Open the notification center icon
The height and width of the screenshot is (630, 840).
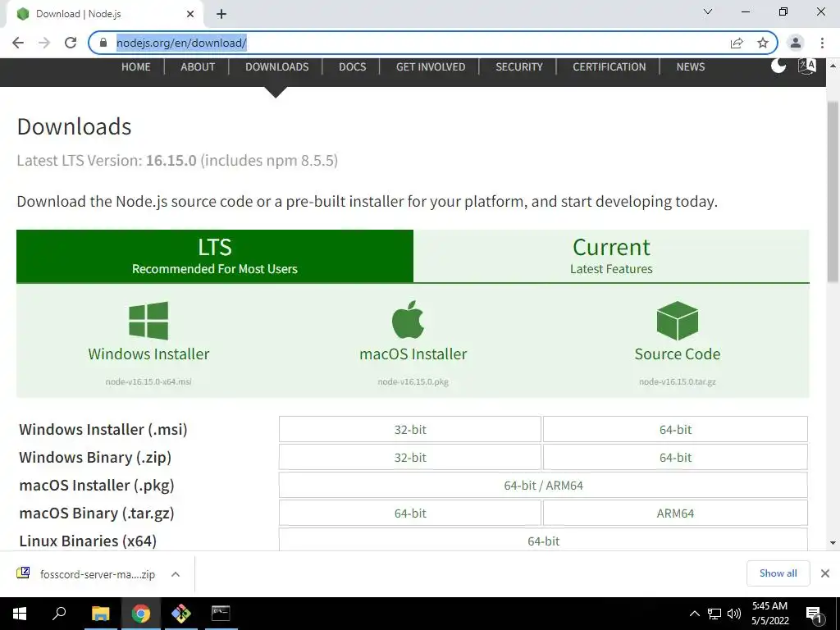[x=814, y=614]
